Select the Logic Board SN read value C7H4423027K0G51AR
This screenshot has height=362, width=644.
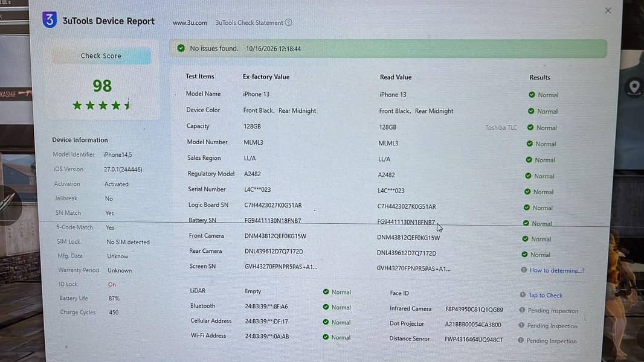coord(407,206)
